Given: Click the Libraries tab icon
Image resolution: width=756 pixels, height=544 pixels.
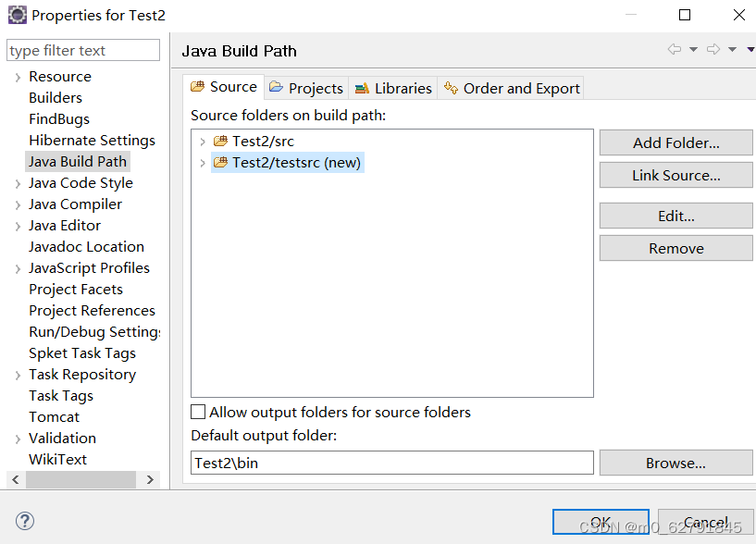Looking at the screenshot, I should point(363,87).
